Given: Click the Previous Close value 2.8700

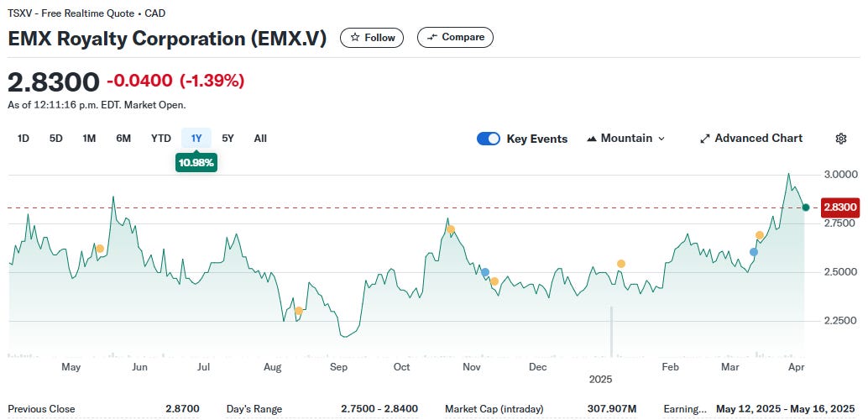Looking at the screenshot, I should (182, 409).
